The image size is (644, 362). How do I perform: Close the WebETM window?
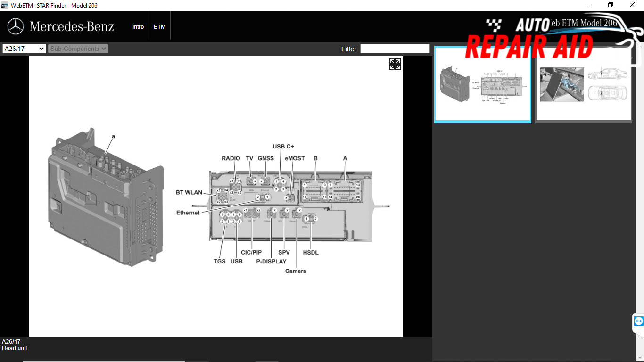[633, 5]
